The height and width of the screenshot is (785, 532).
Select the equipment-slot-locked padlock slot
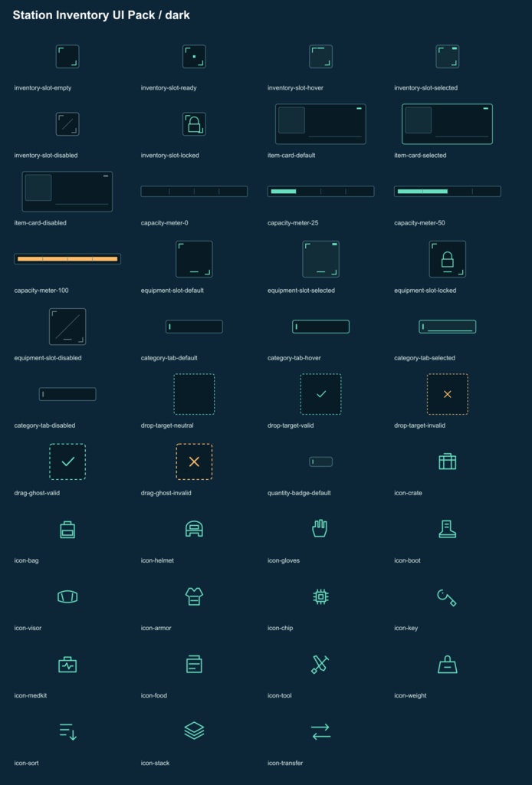[x=447, y=259]
